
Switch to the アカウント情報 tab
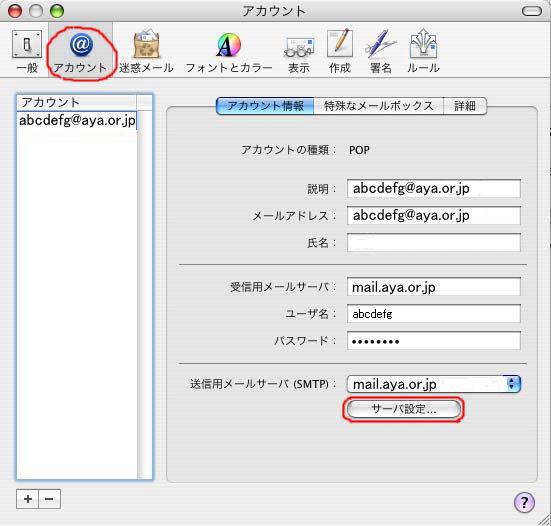pyautogui.click(x=265, y=106)
